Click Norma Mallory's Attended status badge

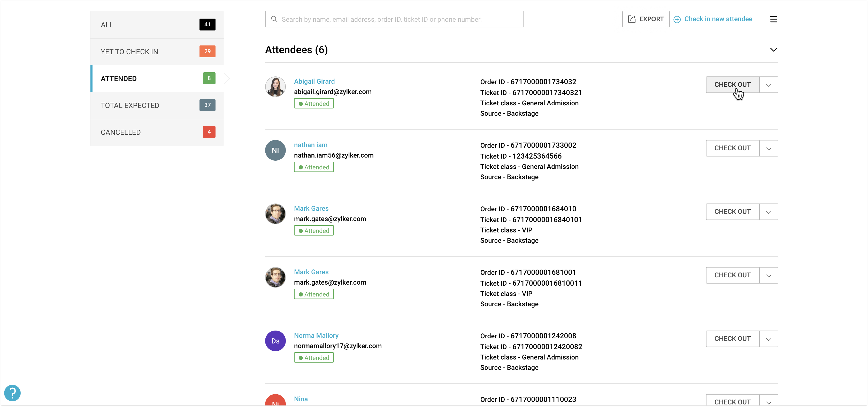point(314,358)
